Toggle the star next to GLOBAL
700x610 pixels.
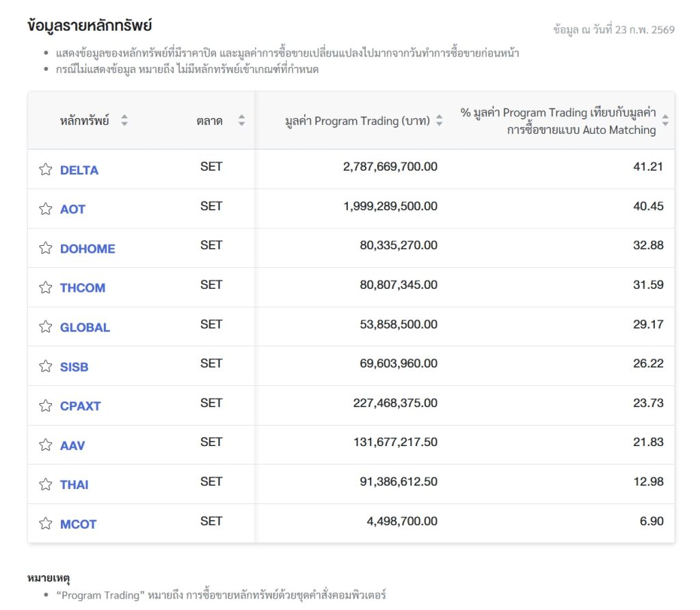45,327
